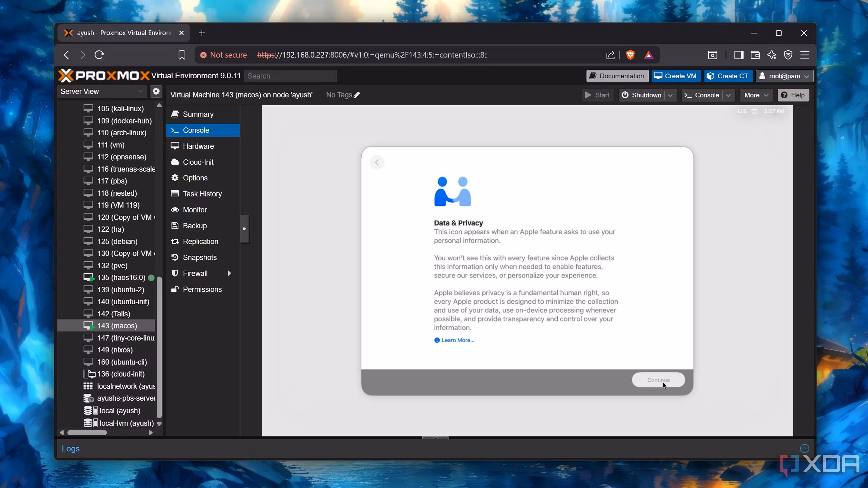Expand the Firewall submenu arrow
This screenshot has width=868, height=488.
[x=229, y=273]
